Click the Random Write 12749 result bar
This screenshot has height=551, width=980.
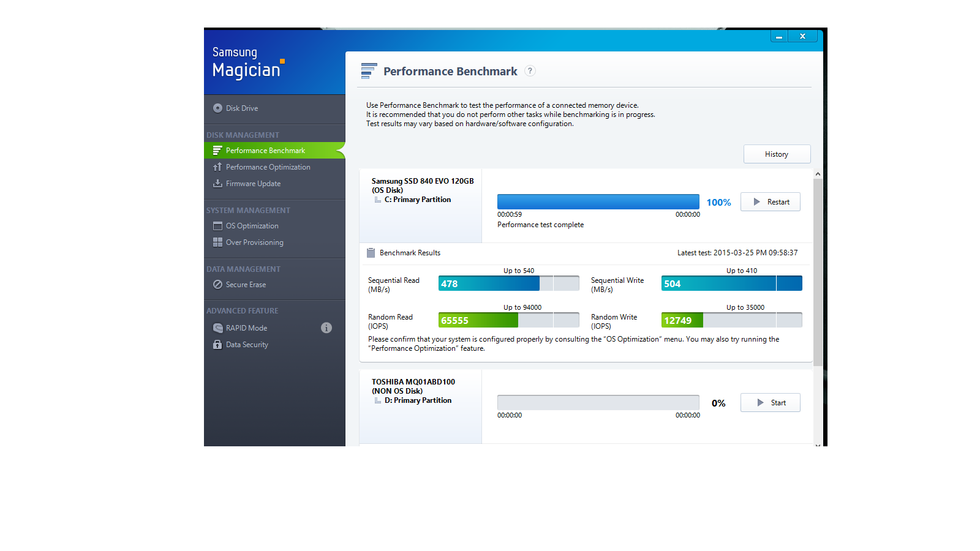[x=732, y=320]
